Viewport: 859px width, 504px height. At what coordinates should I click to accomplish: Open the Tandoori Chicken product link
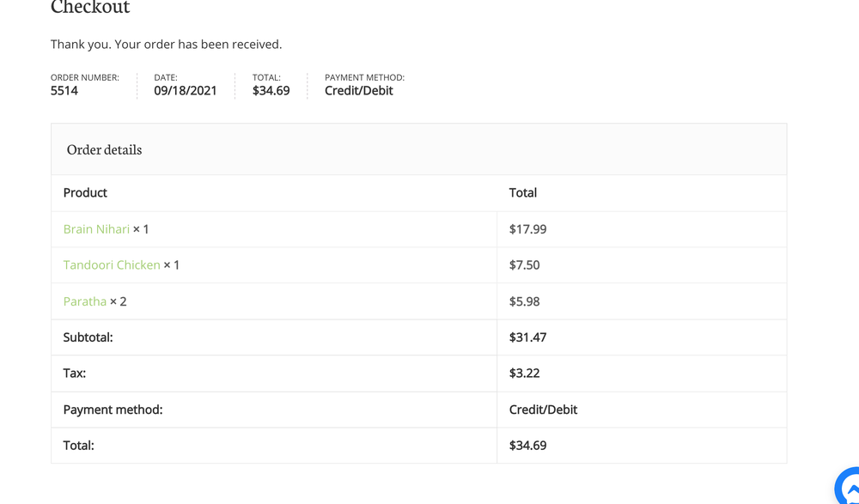click(112, 265)
